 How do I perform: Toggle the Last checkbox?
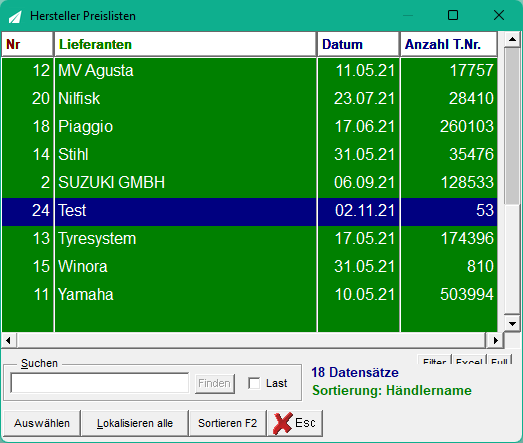click(254, 383)
